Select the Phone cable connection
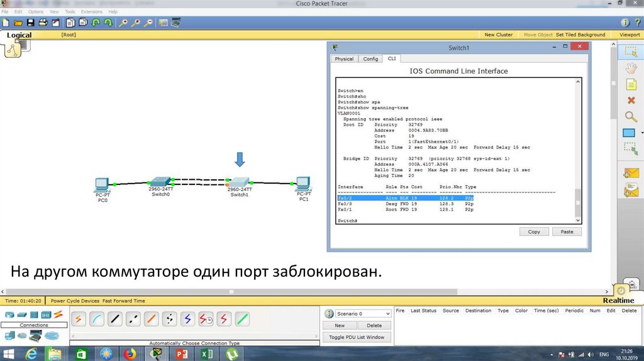The width and height of the screenshot is (644, 361). (169, 319)
